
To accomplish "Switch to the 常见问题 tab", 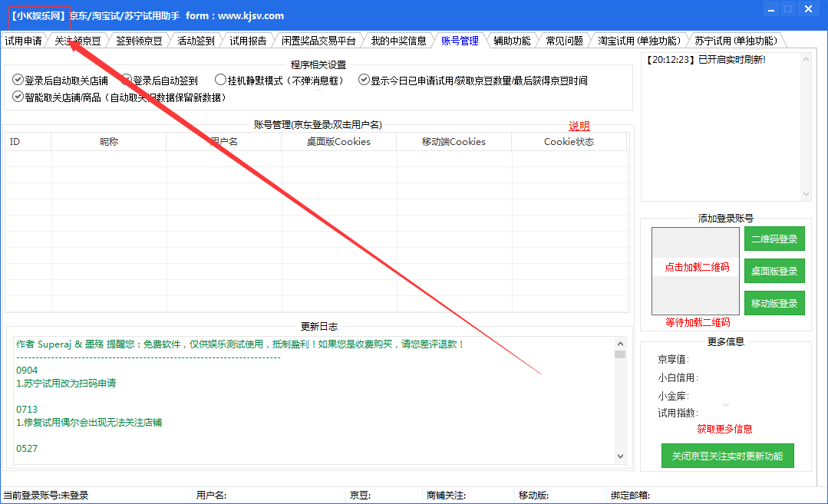I will pos(565,41).
